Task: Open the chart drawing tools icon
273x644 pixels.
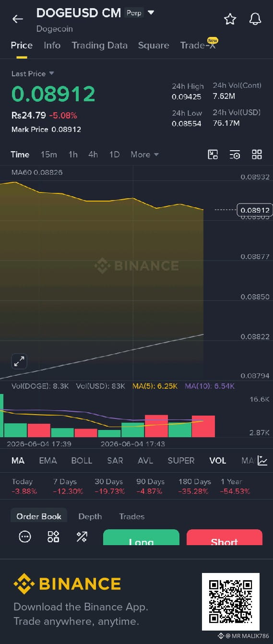Action: click(213, 154)
